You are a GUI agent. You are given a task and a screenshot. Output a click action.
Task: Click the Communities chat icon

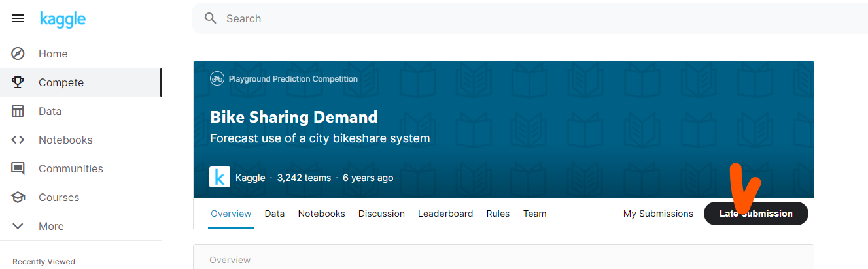click(x=18, y=168)
